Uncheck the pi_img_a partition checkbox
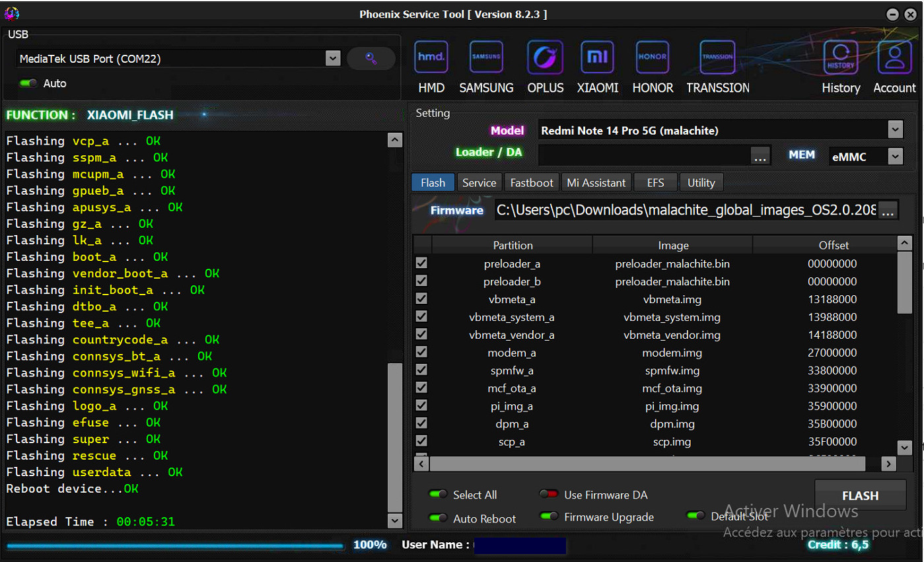 click(421, 405)
